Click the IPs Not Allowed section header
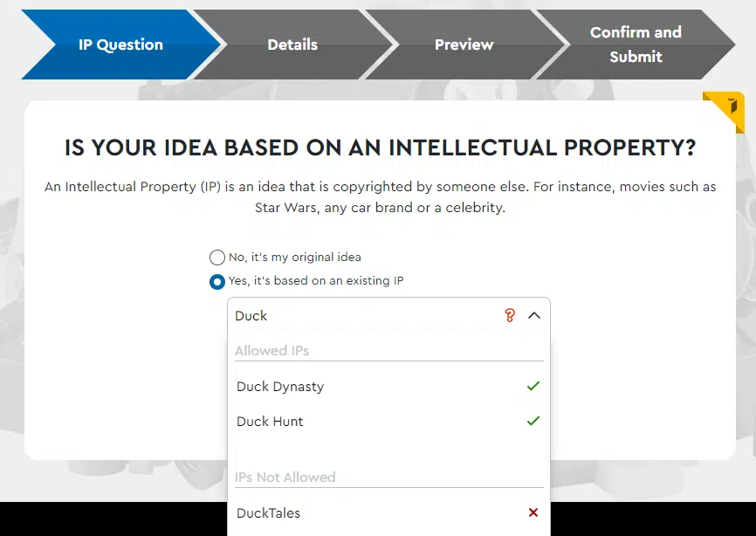Image resolution: width=756 pixels, height=536 pixels. click(285, 478)
